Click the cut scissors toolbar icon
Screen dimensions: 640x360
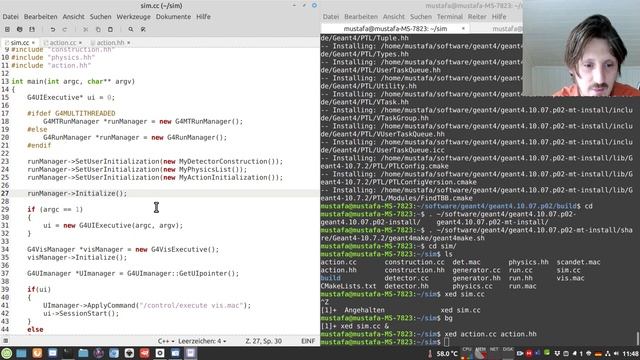point(86,29)
